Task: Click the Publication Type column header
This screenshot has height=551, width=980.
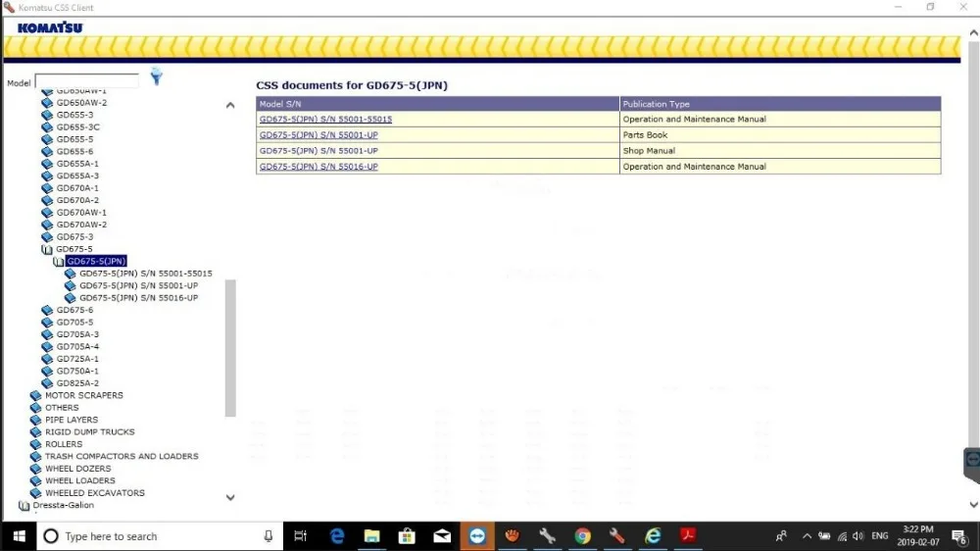Action: coord(780,104)
